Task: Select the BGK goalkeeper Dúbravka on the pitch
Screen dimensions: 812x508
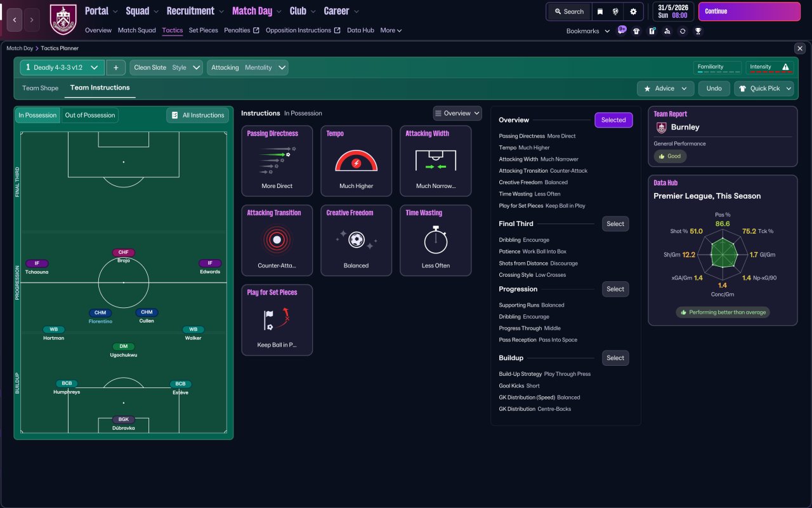Action: [x=123, y=423]
